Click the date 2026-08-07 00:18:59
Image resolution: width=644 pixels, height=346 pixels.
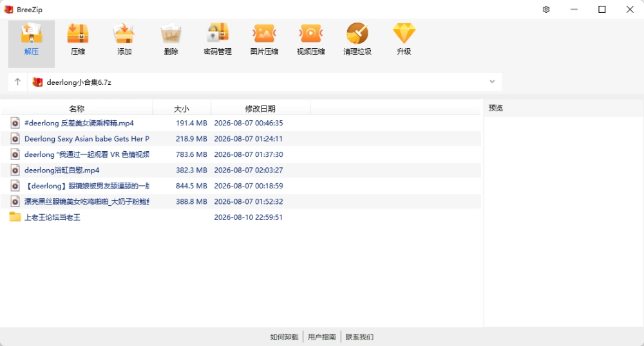tap(249, 186)
